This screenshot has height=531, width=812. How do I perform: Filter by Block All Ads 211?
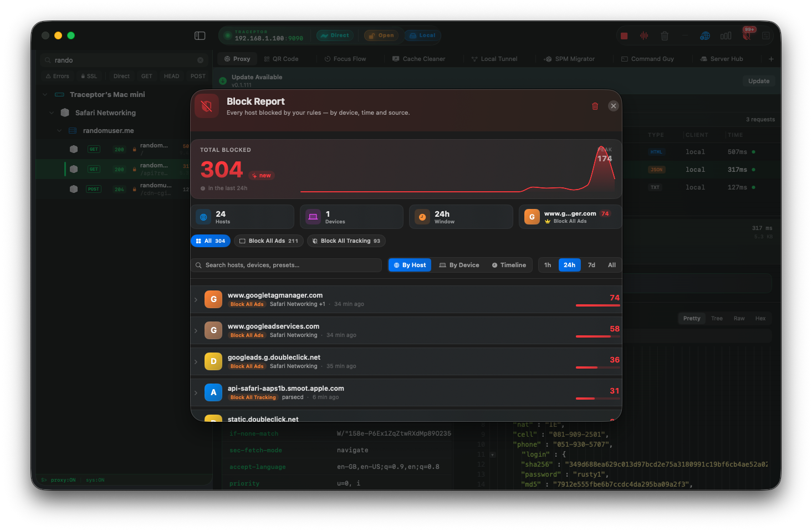pyautogui.click(x=269, y=241)
